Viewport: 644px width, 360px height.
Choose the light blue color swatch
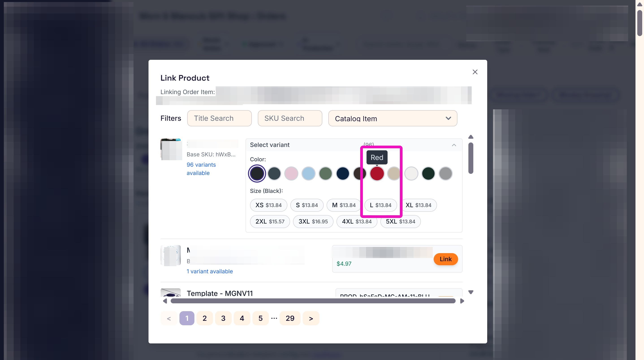[x=308, y=173]
